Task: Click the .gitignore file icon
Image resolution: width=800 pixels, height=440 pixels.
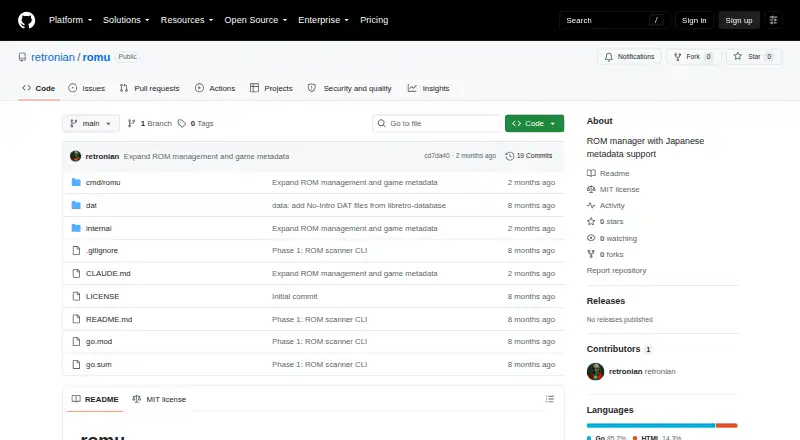Action: pos(76,251)
